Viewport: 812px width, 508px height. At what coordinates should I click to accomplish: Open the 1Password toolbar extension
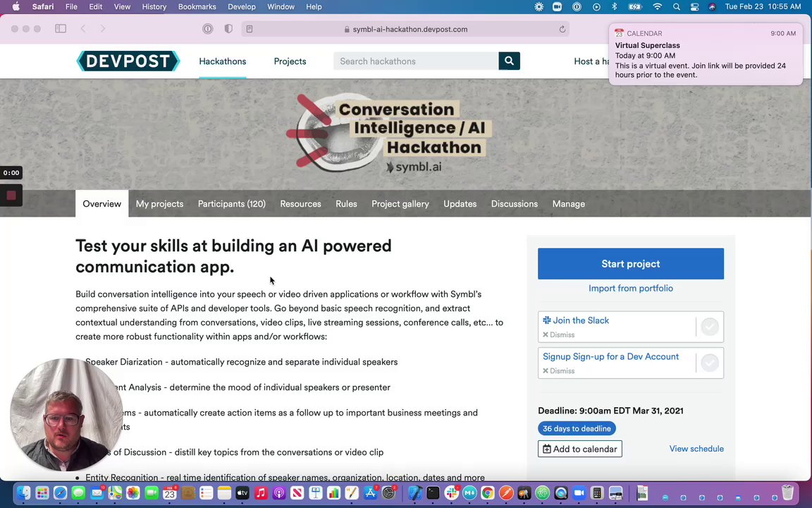(x=208, y=29)
